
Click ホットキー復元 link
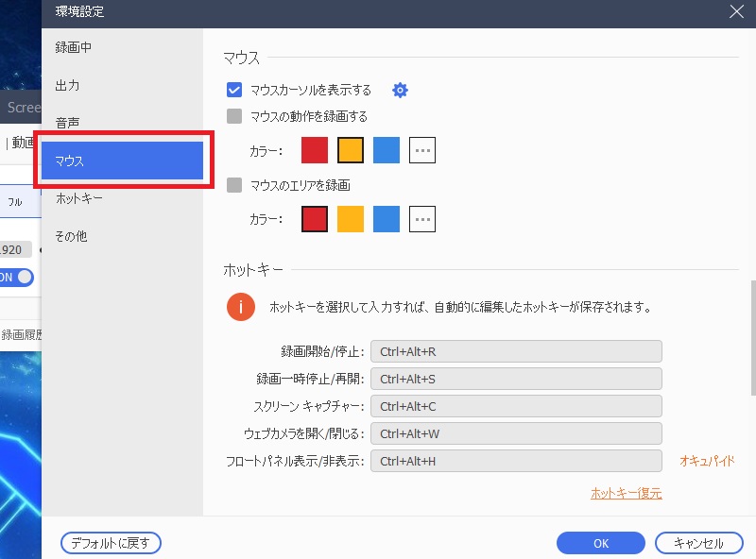(627, 494)
